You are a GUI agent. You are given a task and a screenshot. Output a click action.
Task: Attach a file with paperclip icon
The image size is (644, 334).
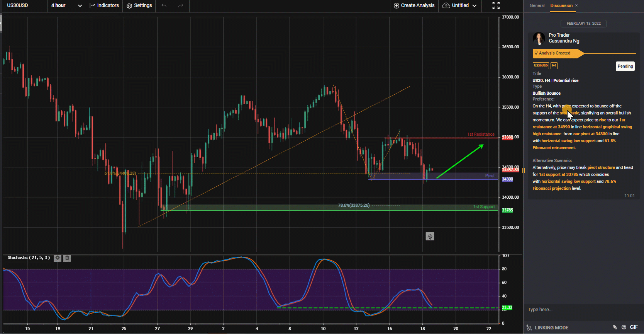pyautogui.click(x=615, y=327)
